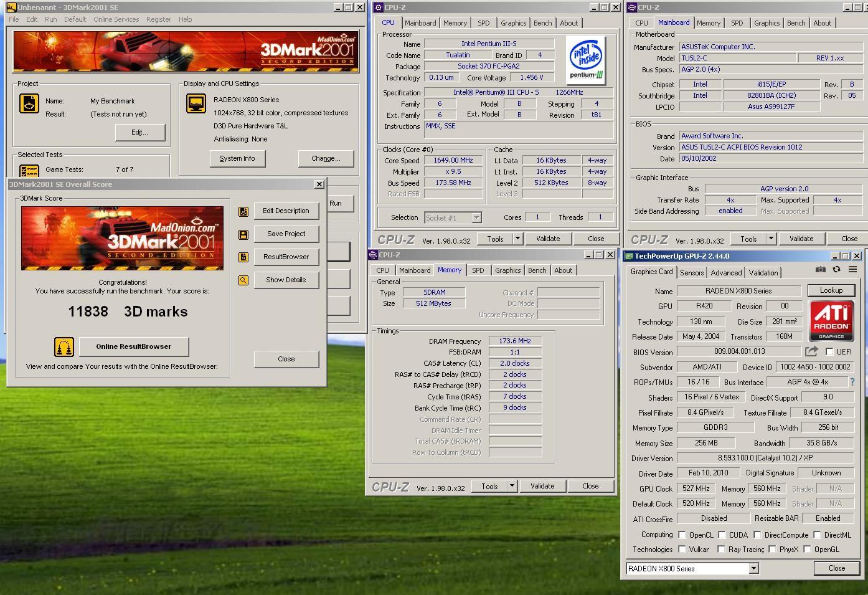Click Validate in the CPU-Z Memory window
Image resolution: width=868 pixels, height=595 pixels.
(542, 486)
